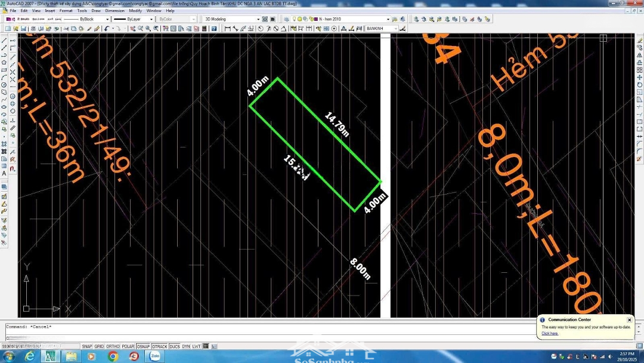Open the Zalo app in taskbar
Screen dimensions: 644x363
point(156,356)
